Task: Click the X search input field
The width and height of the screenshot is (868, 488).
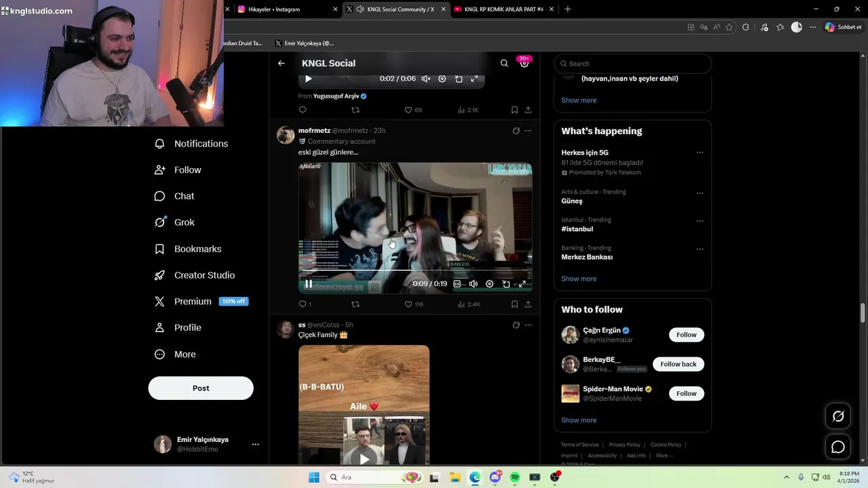Action: pyautogui.click(x=633, y=64)
